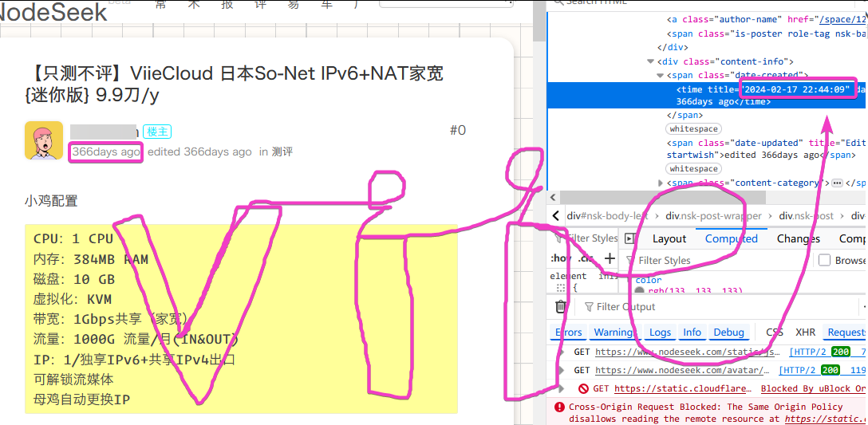The image size is (868, 425).
Task: Expand the span content-category node
Action: (x=660, y=183)
